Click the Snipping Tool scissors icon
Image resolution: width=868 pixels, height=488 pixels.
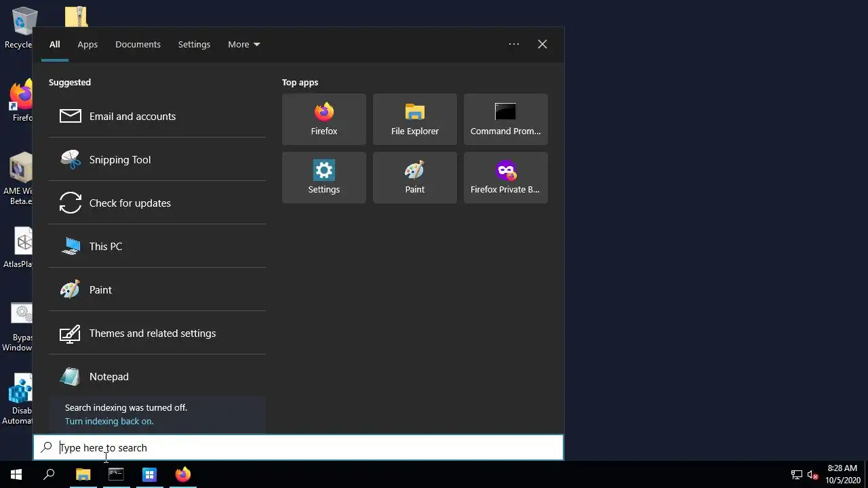coord(71,159)
